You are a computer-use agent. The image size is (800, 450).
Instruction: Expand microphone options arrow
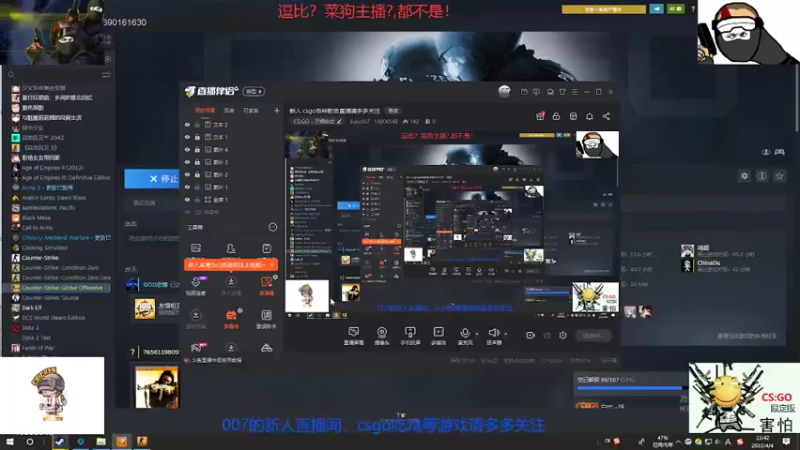477,334
